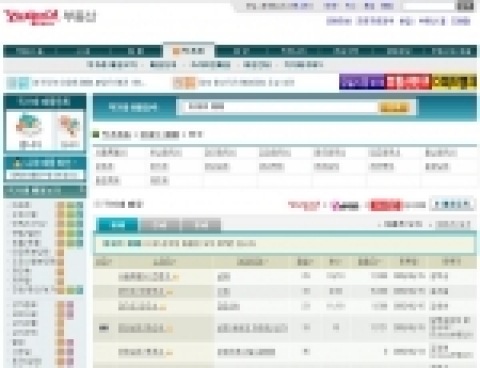Image resolution: width=480 pixels, height=368 pixels.
Task: Focus the search box in the top header bar
Action: (x=429, y=6)
